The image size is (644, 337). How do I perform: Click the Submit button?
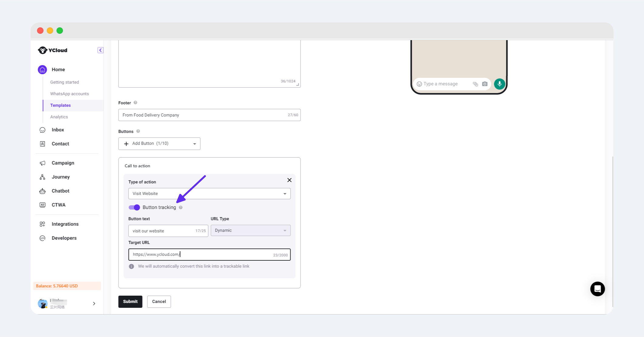pos(130,301)
